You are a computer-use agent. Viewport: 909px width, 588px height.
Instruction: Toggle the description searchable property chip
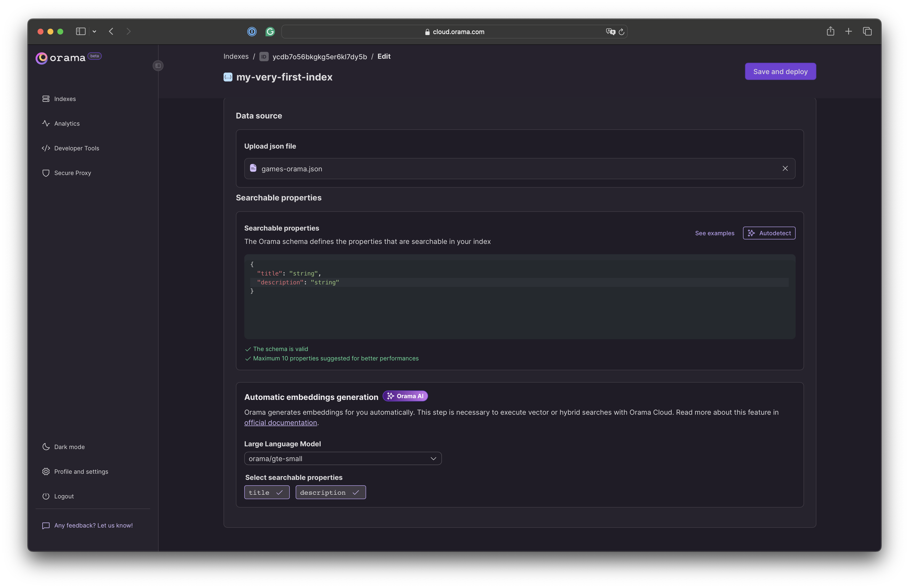tap(331, 493)
